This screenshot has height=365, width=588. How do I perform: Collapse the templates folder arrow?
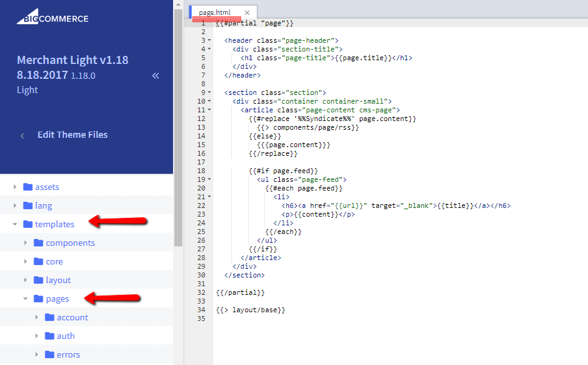point(15,224)
